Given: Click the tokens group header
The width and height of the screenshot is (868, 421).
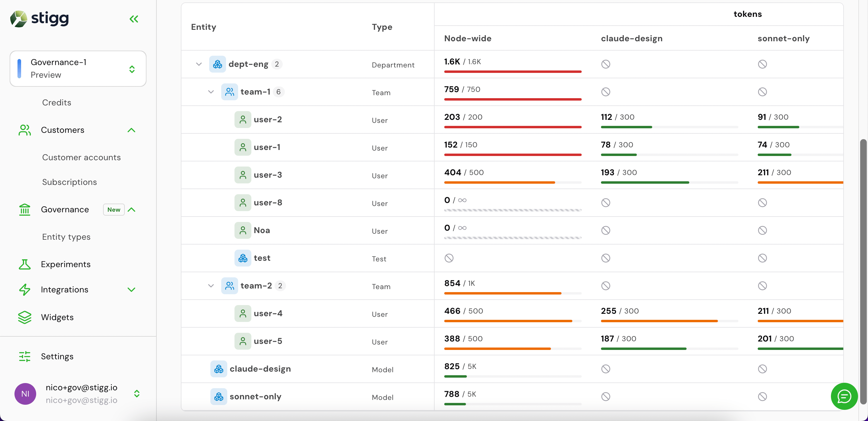Looking at the screenshot, I should [x=748, y=14].
